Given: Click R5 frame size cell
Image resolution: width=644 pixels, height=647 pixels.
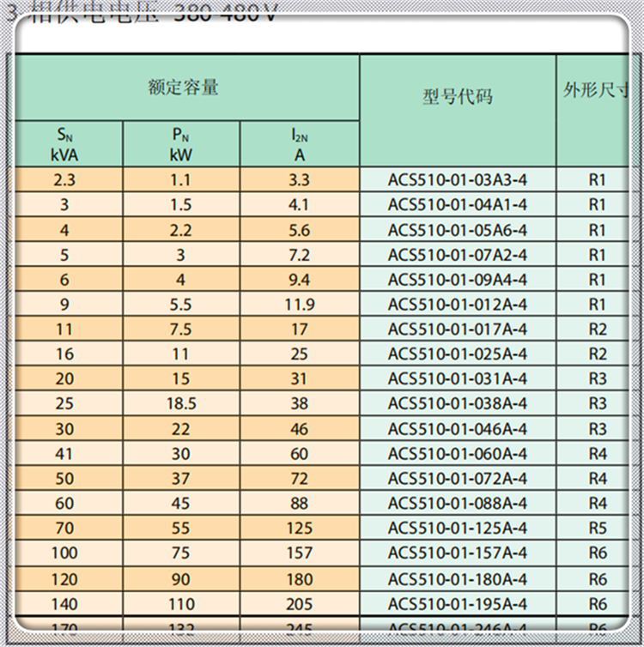Looking at the screenshot, I should [x=592, y=529].
